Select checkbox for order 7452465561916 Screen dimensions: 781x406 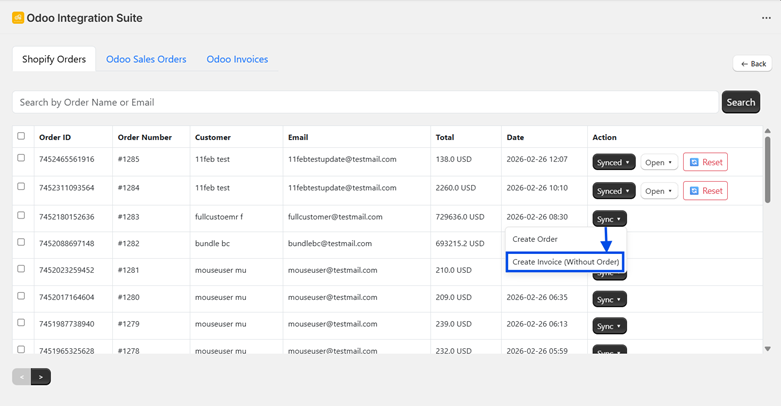(x=21, y=158)
